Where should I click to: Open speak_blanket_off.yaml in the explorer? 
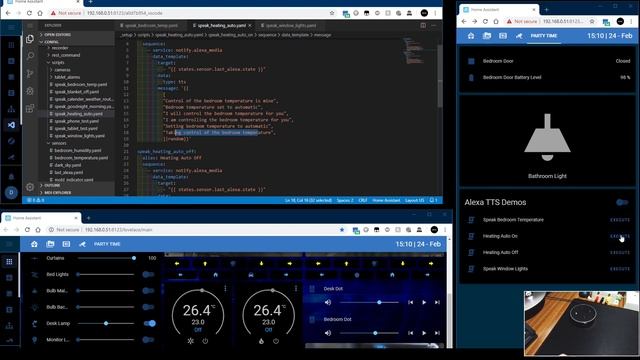(x=77, y=92)
